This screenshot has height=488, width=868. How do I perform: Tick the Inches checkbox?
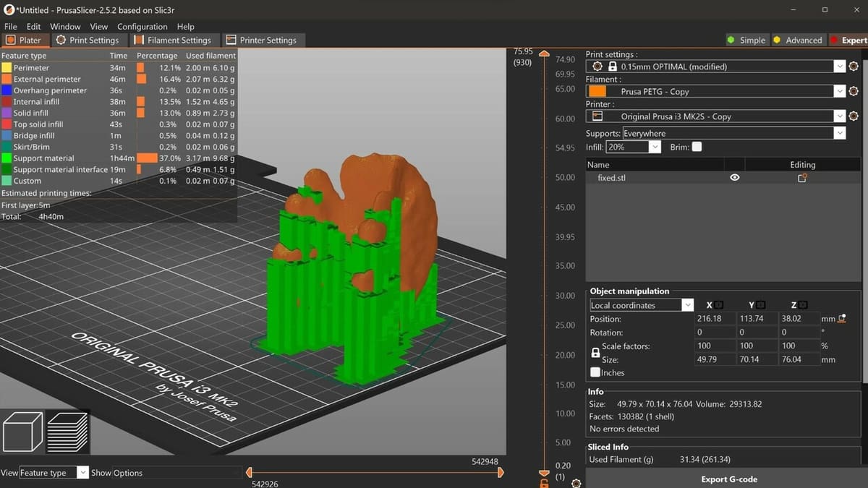595,372
